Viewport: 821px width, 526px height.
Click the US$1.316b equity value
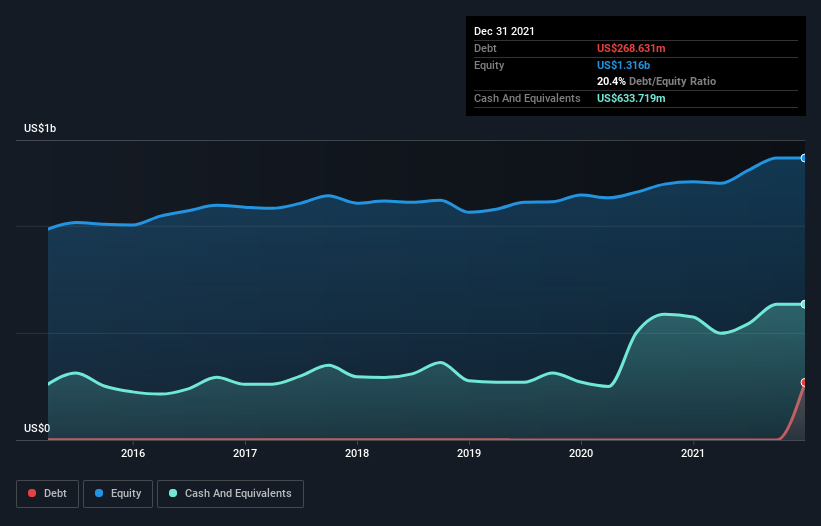623,65
